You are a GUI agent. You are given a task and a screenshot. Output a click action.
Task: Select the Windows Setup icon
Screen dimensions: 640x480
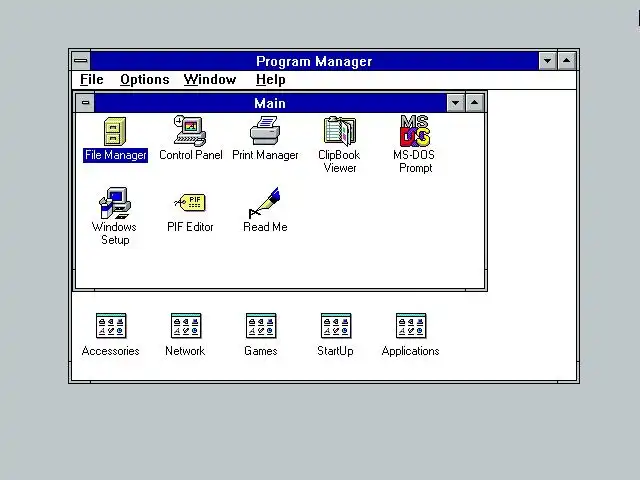(115, 203)
